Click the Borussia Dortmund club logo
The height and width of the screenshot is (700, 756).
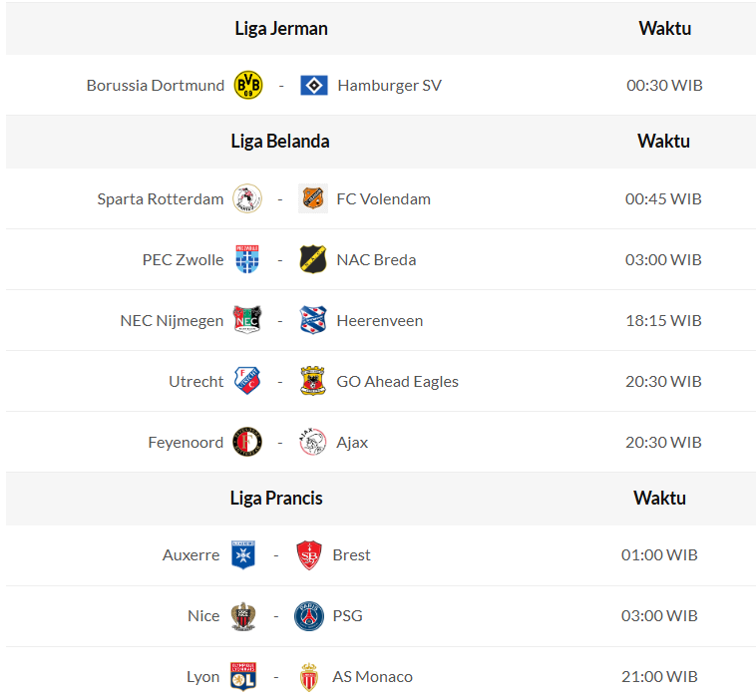point(247,85)
